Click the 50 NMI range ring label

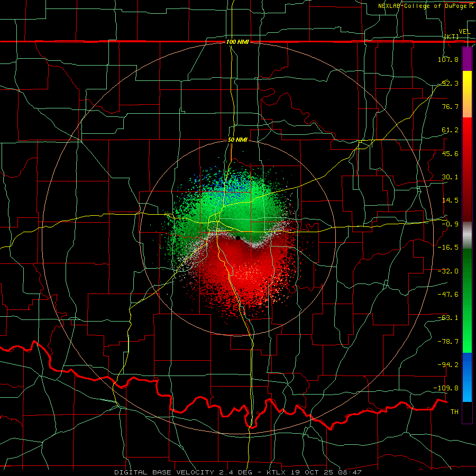237,140
